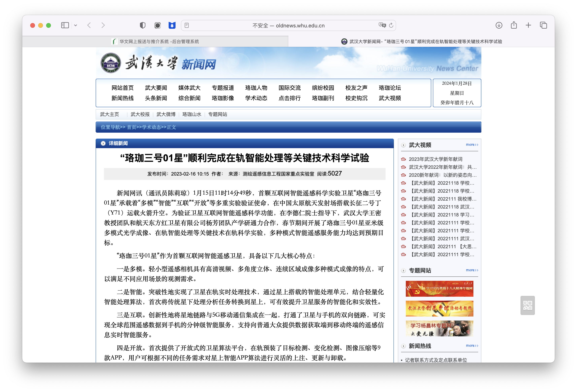Open 【武大新闻】2022111 我校博 video link

[x=443, y=199]
